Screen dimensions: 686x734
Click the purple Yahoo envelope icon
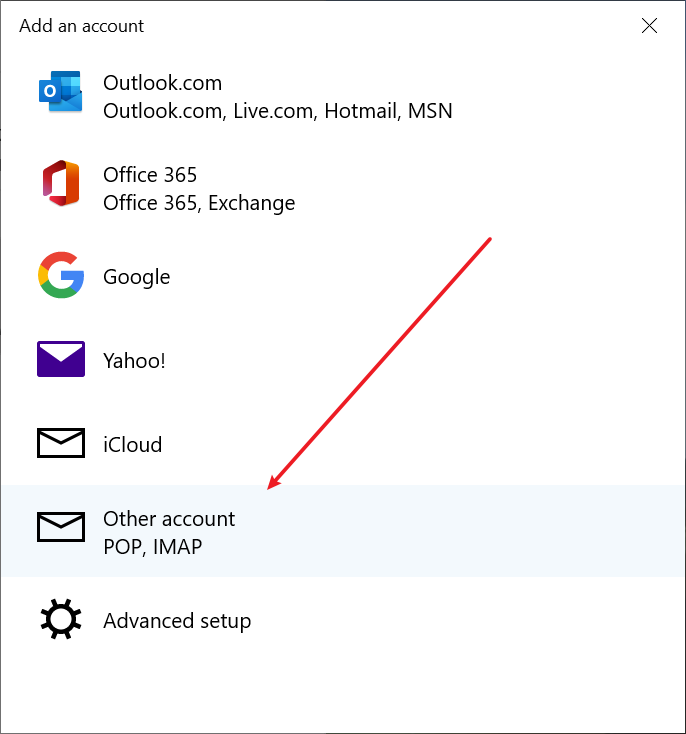coord(61,359)
